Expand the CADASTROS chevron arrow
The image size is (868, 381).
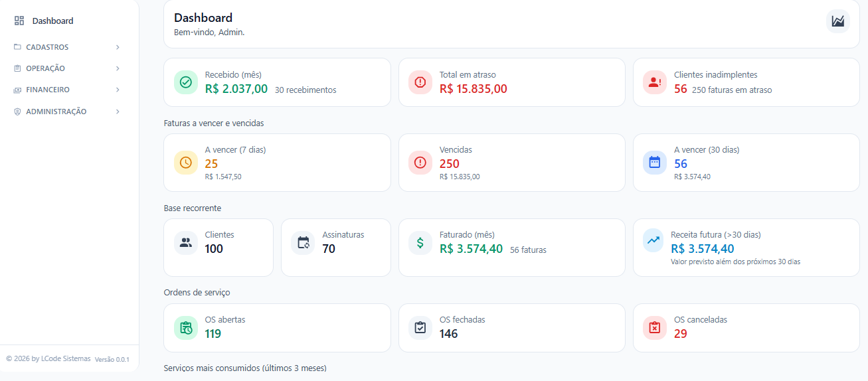tap(118, 47)
